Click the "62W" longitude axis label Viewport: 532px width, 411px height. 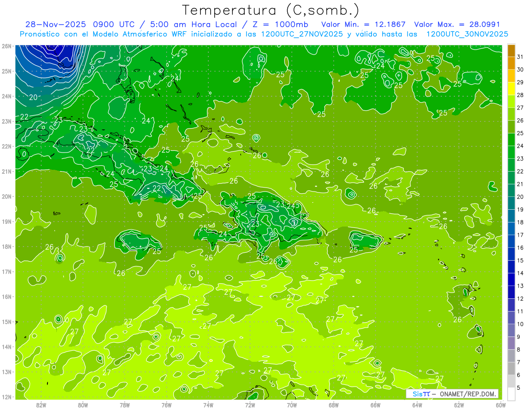pyautogui.click(x=459, y=405)
